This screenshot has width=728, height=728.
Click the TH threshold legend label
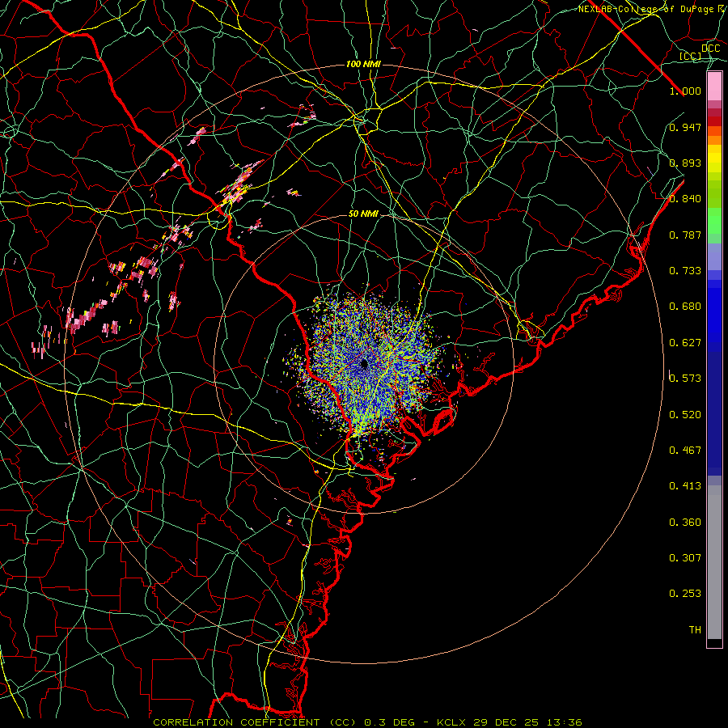[695, 630]
